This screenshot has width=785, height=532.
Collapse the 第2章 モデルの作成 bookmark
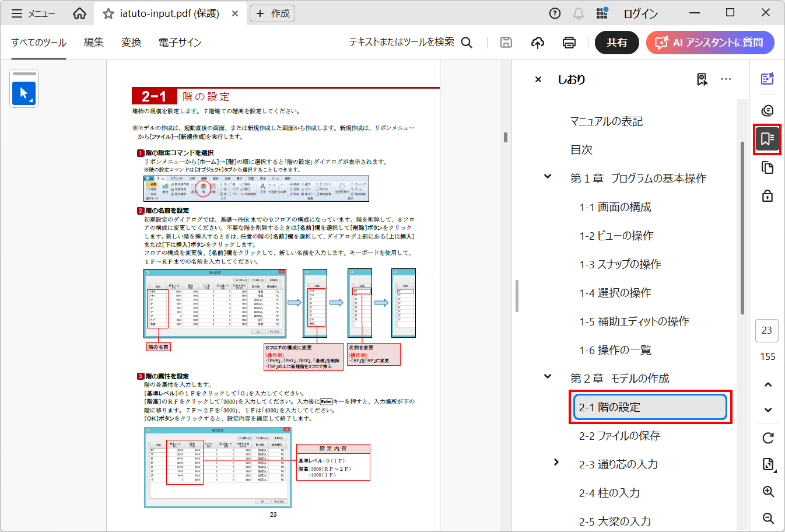(x=548, y=376)
